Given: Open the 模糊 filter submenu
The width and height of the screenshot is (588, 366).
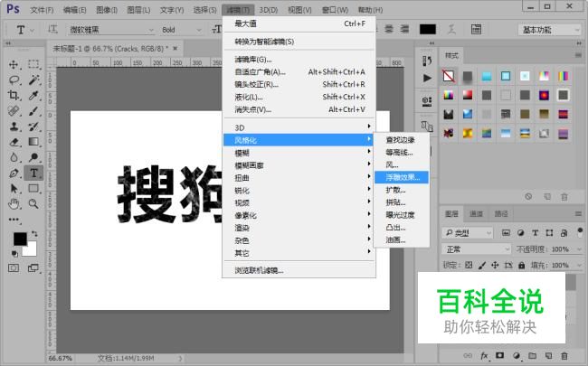Looking at the screenshot, I should click(299, 153).
